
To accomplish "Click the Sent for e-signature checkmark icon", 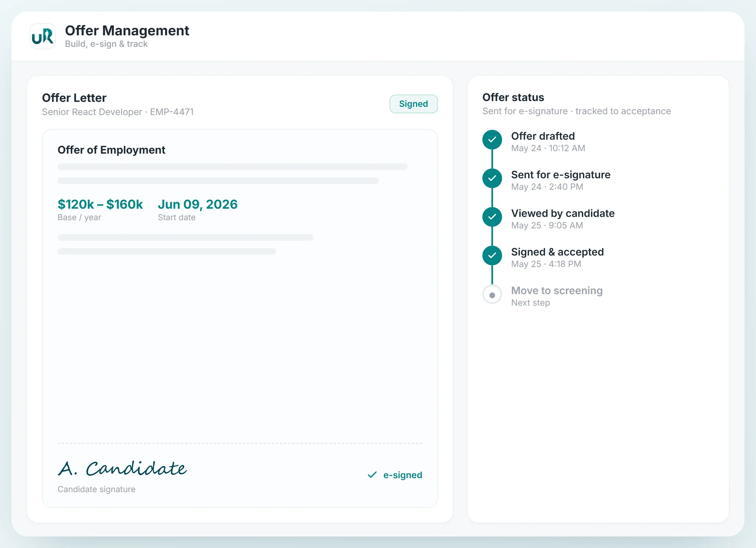I will tap(492, 178).
